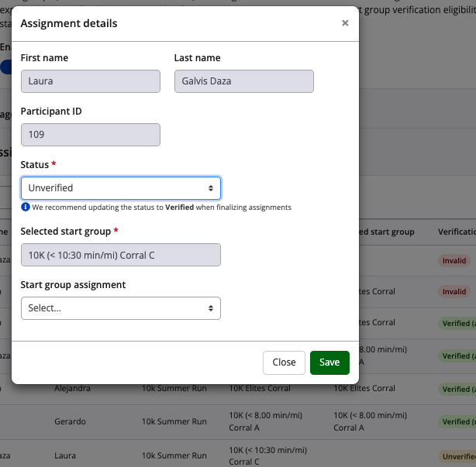
Task: Click the First name field containing Laura
Action: pos(90,82)
